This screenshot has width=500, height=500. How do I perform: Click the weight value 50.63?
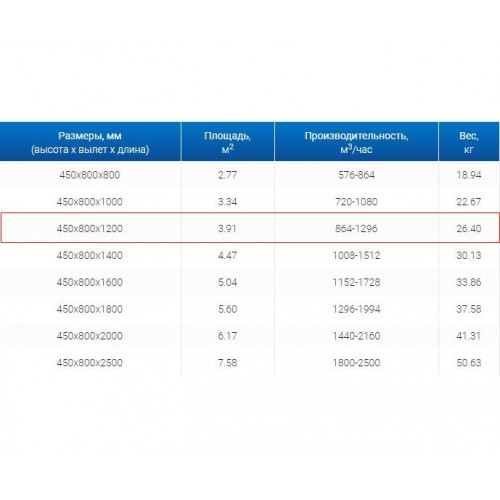pyautogui.click(x=469, y=363)
